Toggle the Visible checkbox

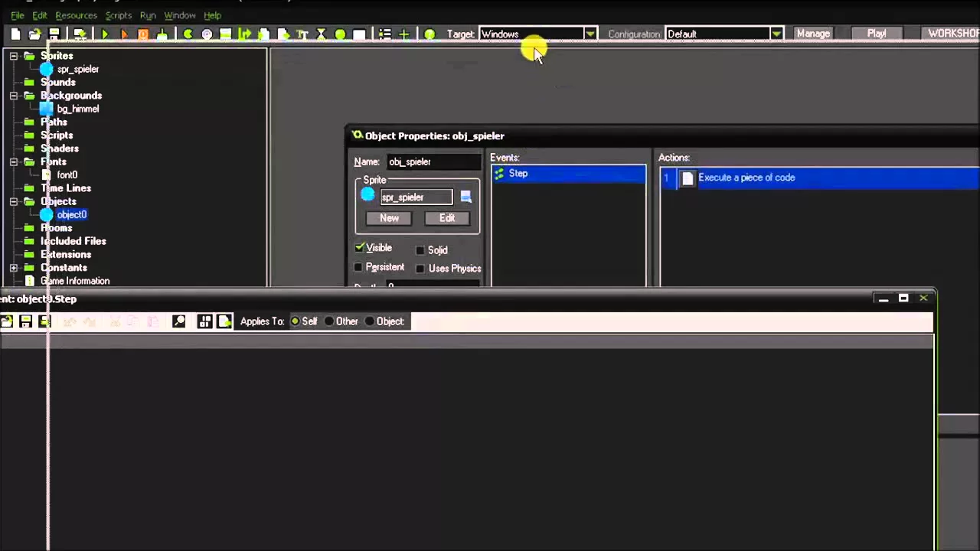360,248
